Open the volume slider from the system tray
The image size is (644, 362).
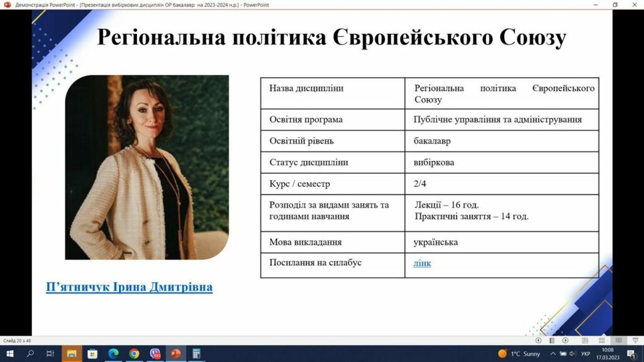[x=574, y=353]
